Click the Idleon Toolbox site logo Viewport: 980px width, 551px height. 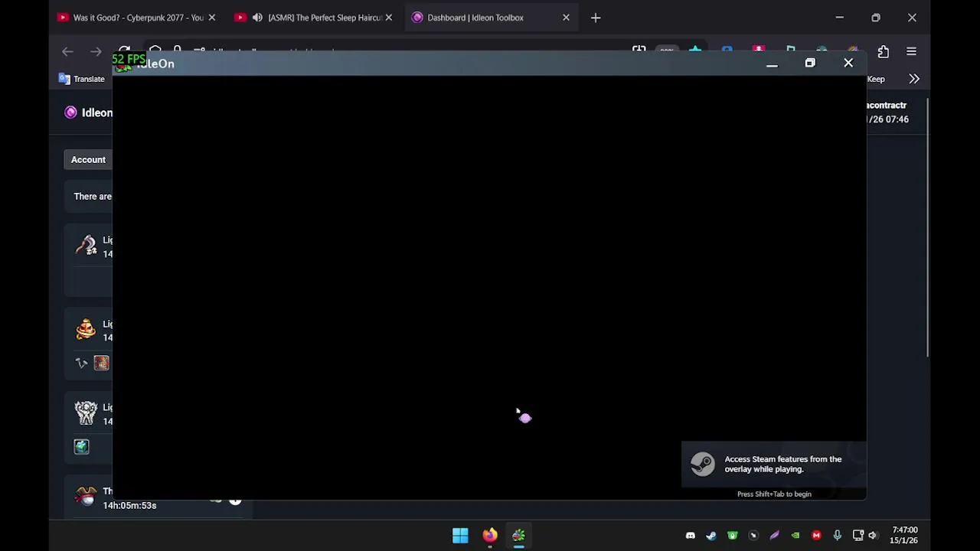(x=70, y=112)
